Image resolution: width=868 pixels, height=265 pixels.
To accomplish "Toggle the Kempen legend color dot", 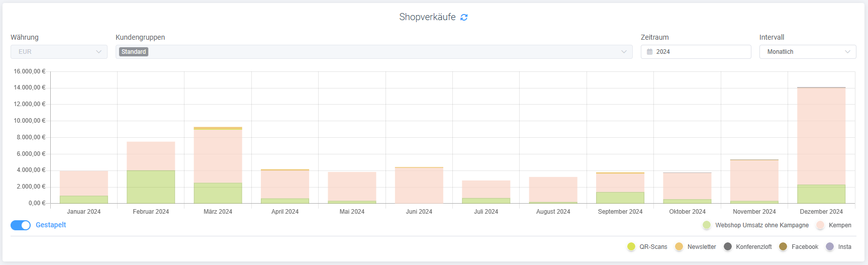I will pyautogui.click(x=820, y=225).
